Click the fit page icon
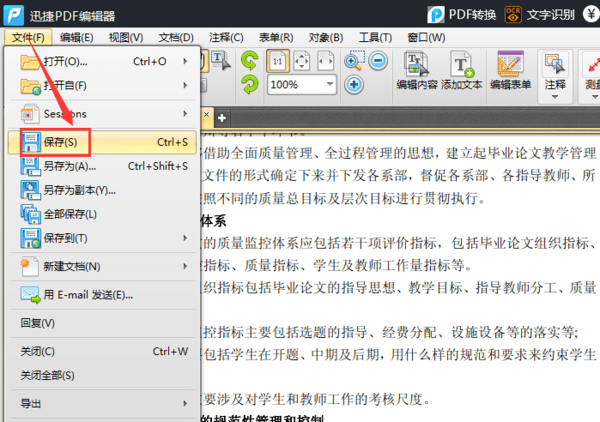 pos(302,61)
